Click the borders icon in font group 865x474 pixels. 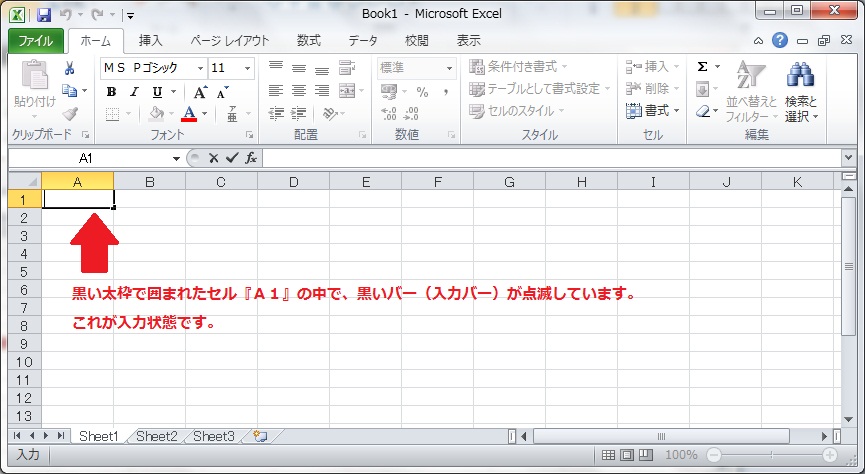coord(113,114)
